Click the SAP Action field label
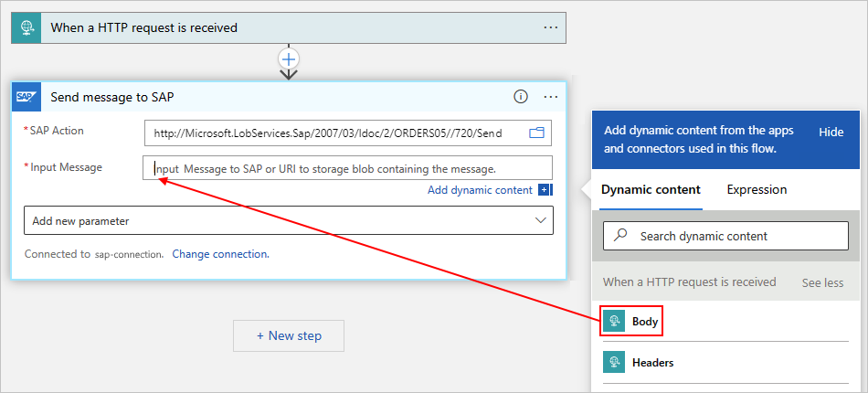The height and width of the screenshot is (393, 868). click(x=57, y=131)
